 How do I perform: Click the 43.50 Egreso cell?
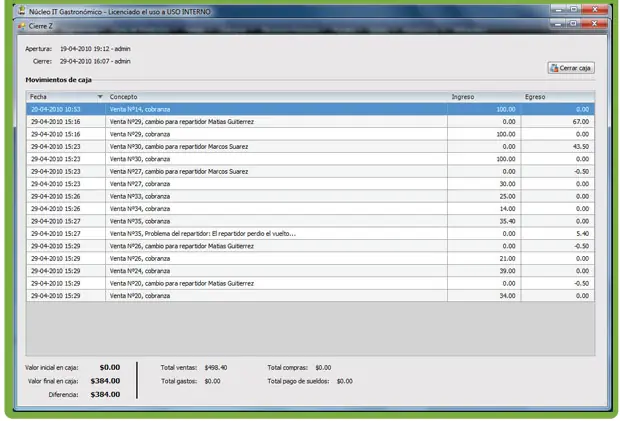(558, 147)
